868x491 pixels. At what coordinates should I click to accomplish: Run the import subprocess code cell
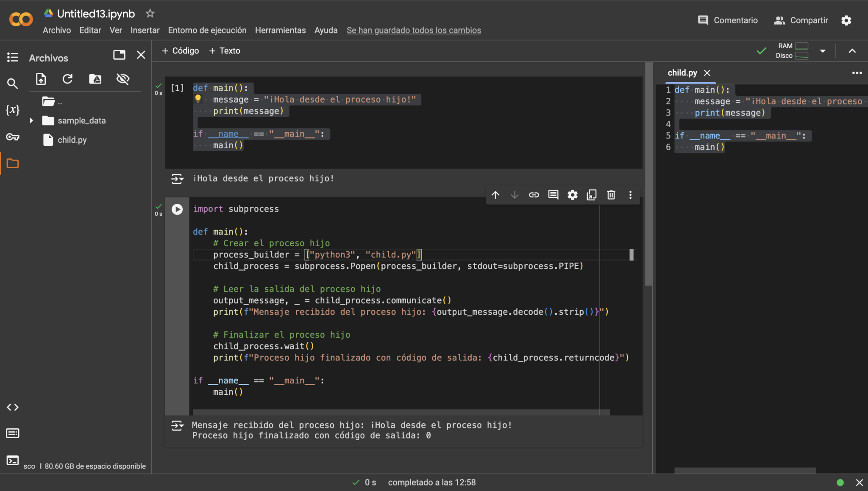point(177,209)
